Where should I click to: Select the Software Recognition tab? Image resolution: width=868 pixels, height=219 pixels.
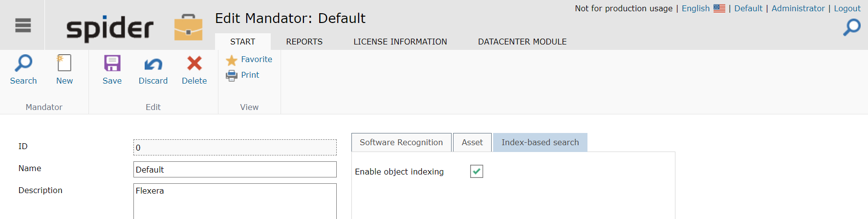pos(401,142)
